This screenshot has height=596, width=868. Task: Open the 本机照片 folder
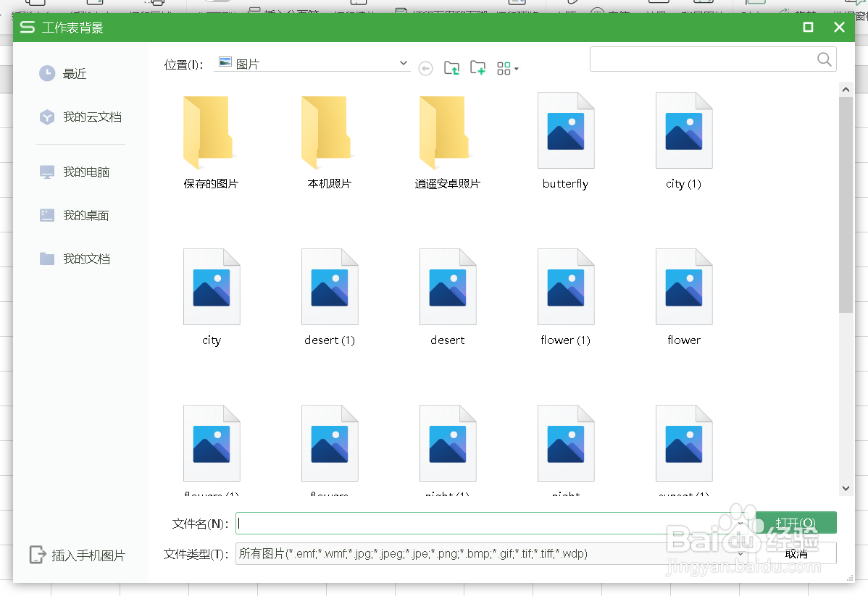click(330, 142)
